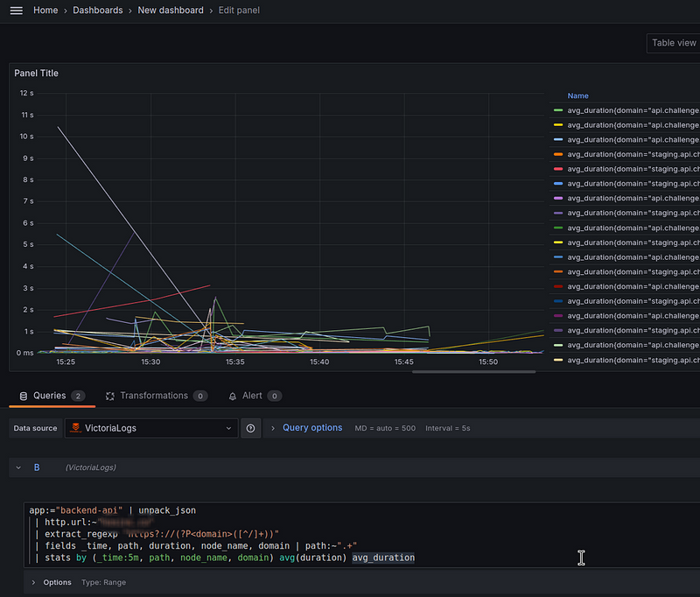Screen dimensions: 700x597
Task: Click the VictoriaLogs logo in the data source picker
Action: 77,428
